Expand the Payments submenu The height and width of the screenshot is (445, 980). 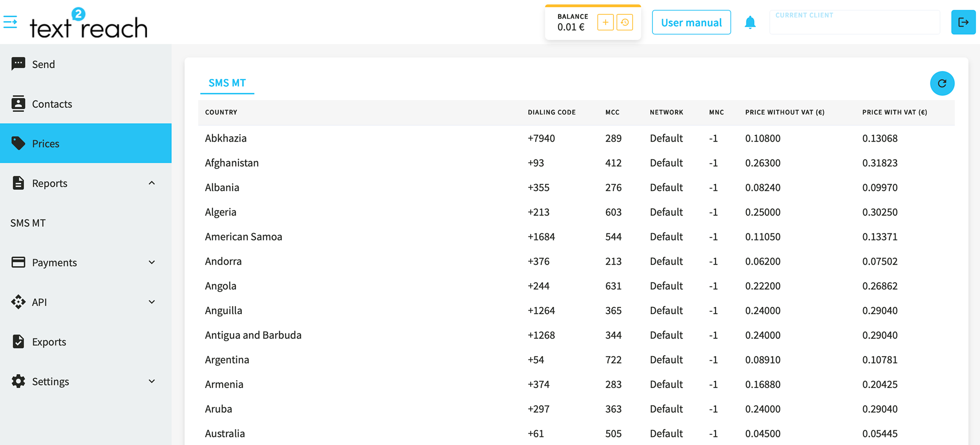[x=152, y=262]
